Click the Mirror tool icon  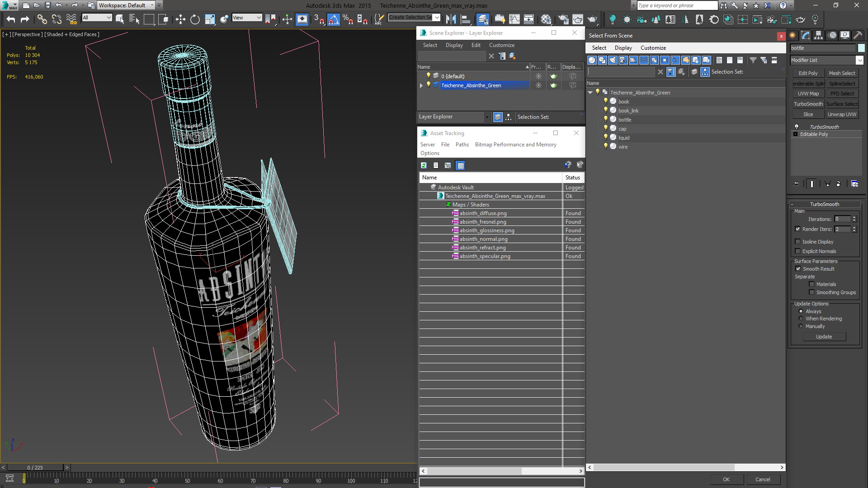pos(451,19)
